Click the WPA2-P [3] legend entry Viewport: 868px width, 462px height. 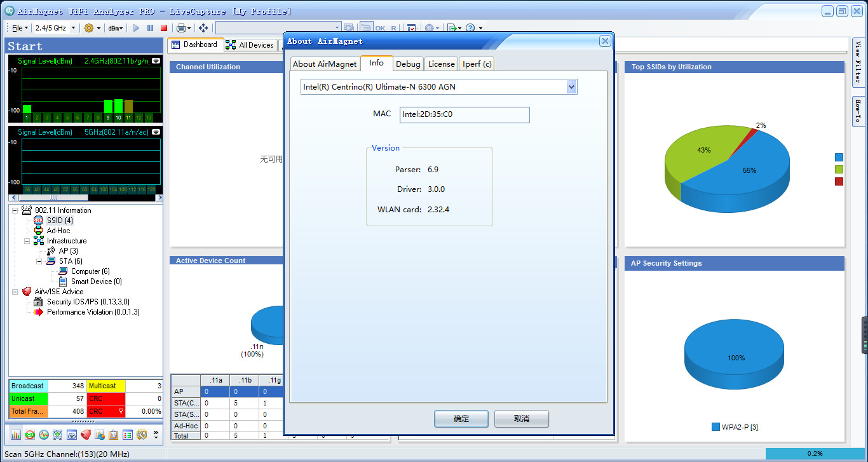point(735,427)
